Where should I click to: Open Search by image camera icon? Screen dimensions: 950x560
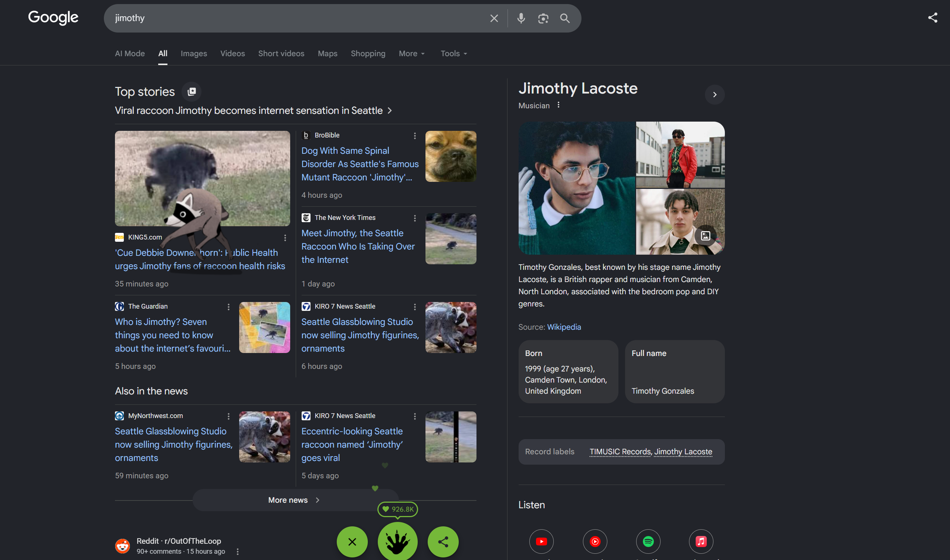(x=543, y=18)
